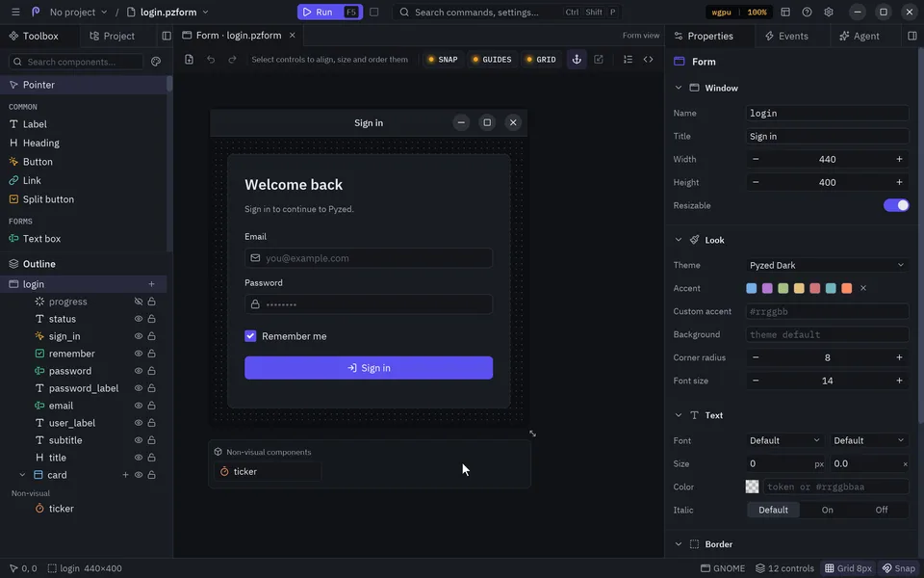Viewport: 924px width, 578px height.
Task: Decrease Corner radius with minus stepper
Action: pos(756,357)
